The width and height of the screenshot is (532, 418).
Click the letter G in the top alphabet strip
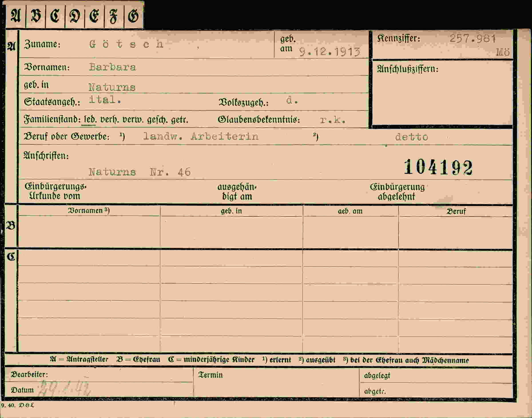pyautogui.click(x=133, y=16)
